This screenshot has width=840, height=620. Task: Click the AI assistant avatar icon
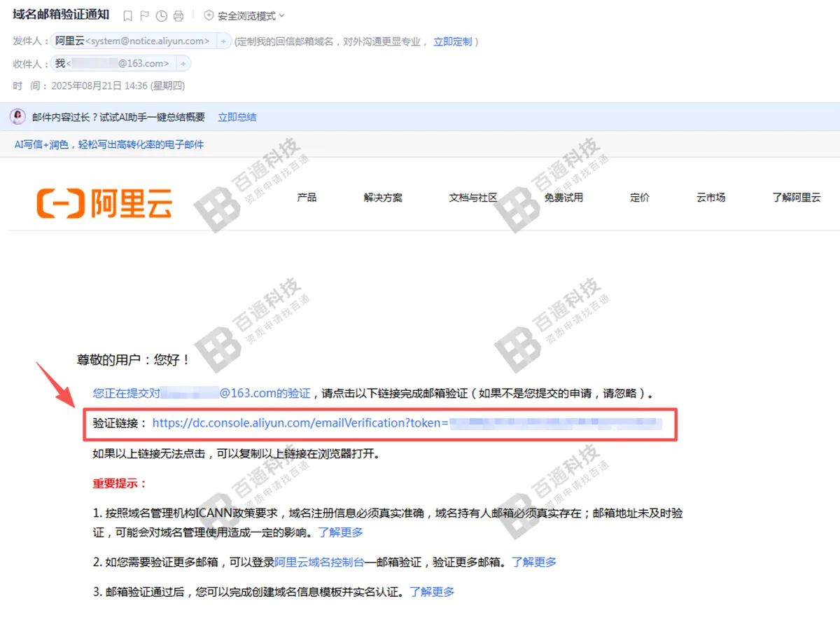pos(17,117)
